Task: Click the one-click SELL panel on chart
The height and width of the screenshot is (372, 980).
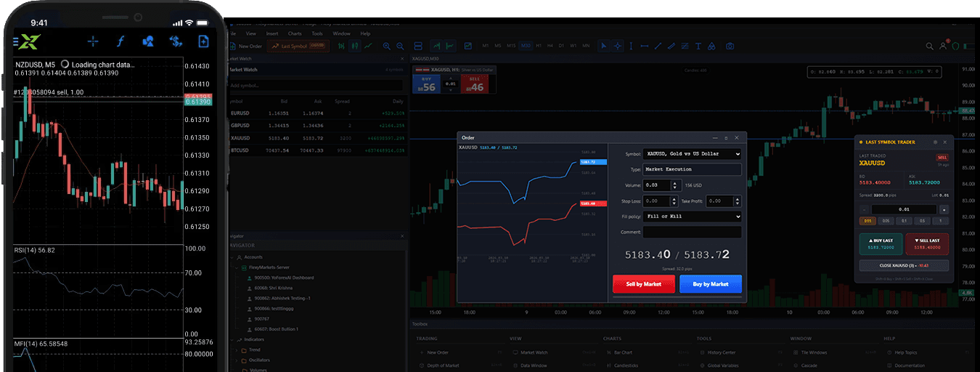Action: tap(475, 83)
